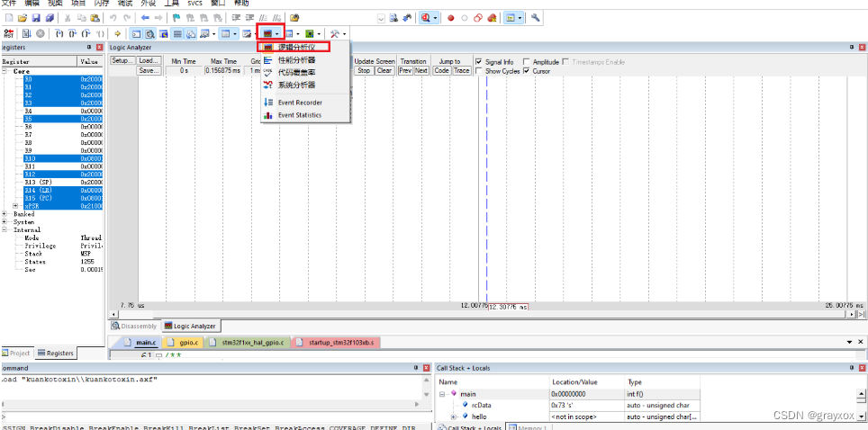The width and height of the screenshot is (868, 430).
Task: Click the Save... button in Logic Analyzer
Action: tap(149, 70)
